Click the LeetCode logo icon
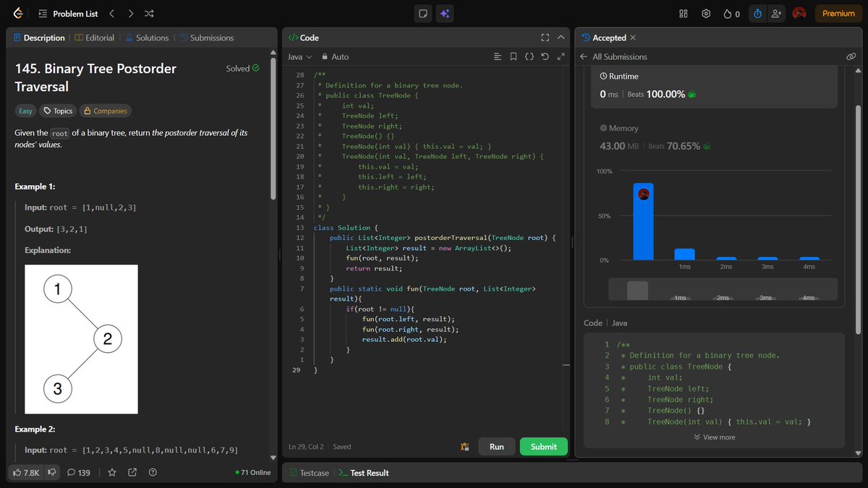The image size is (868, 488). (18, 13)
